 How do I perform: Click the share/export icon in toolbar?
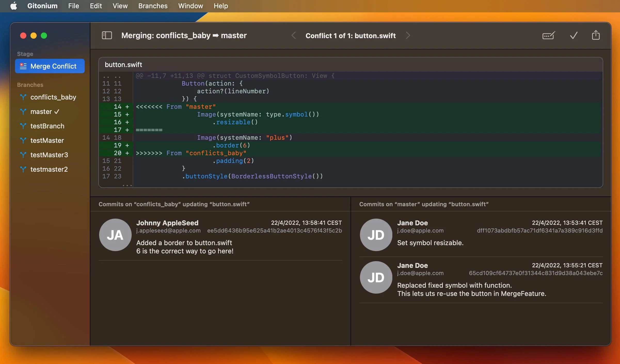pyautogui.click(x=596, y=35)
